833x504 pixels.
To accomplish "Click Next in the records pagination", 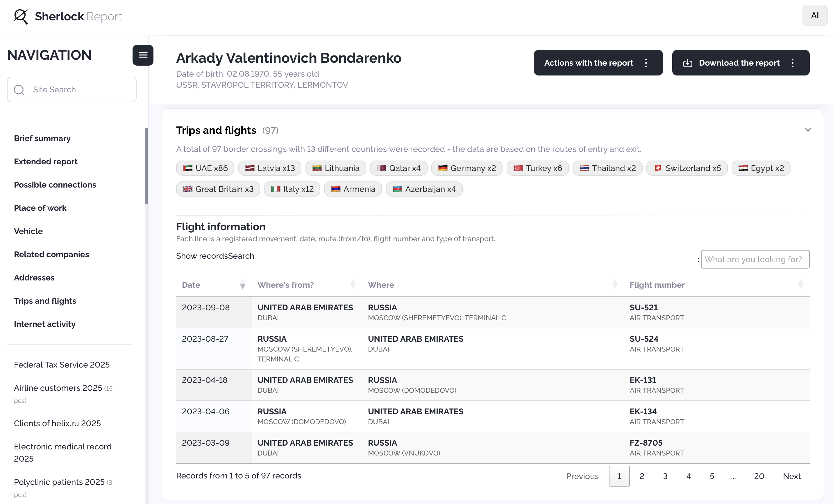I will 791,476.
